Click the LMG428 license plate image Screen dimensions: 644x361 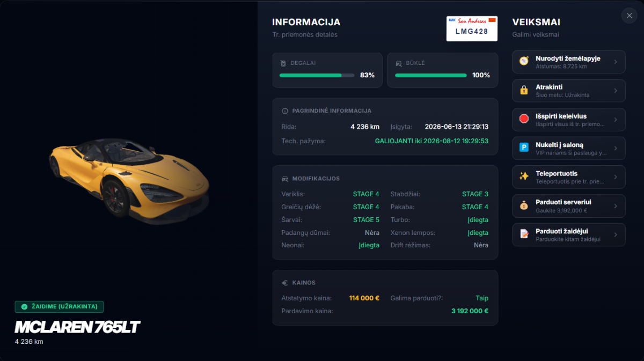(x=472, y=28)
